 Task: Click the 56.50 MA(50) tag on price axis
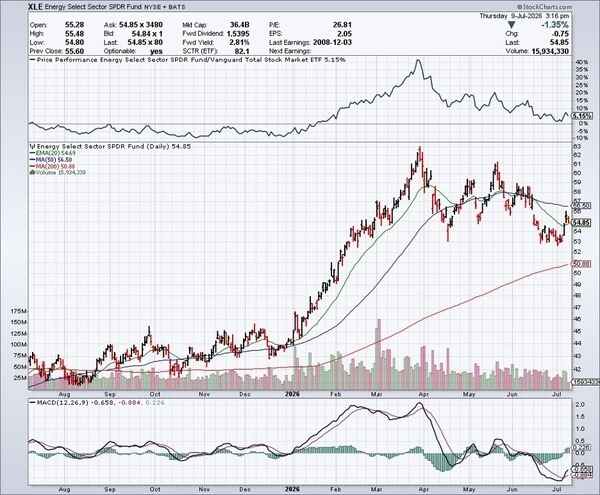click(582, 205)
